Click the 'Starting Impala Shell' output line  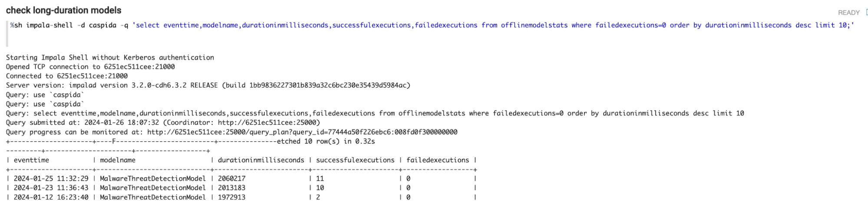[x=110, y=58]
